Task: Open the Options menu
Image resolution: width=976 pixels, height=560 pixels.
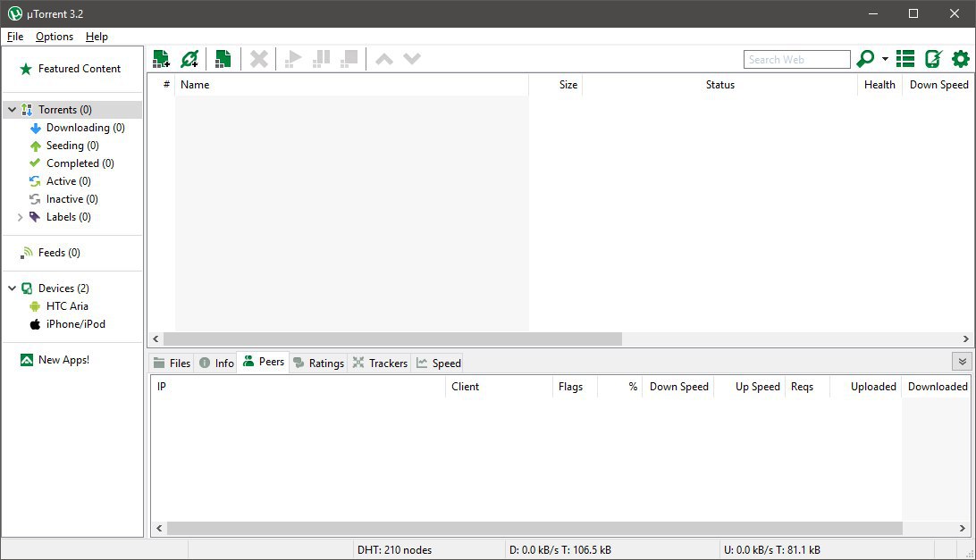Action: [x=55, y=36]
